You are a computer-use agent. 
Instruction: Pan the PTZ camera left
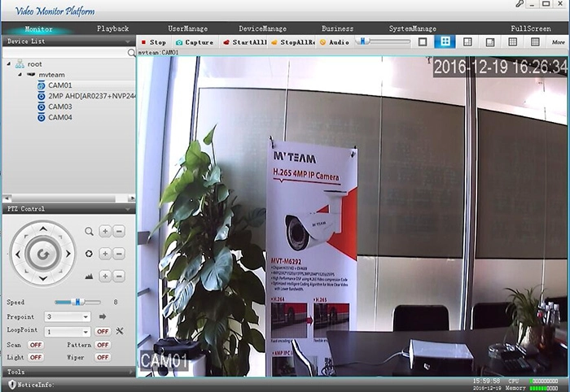click(18, 254)
